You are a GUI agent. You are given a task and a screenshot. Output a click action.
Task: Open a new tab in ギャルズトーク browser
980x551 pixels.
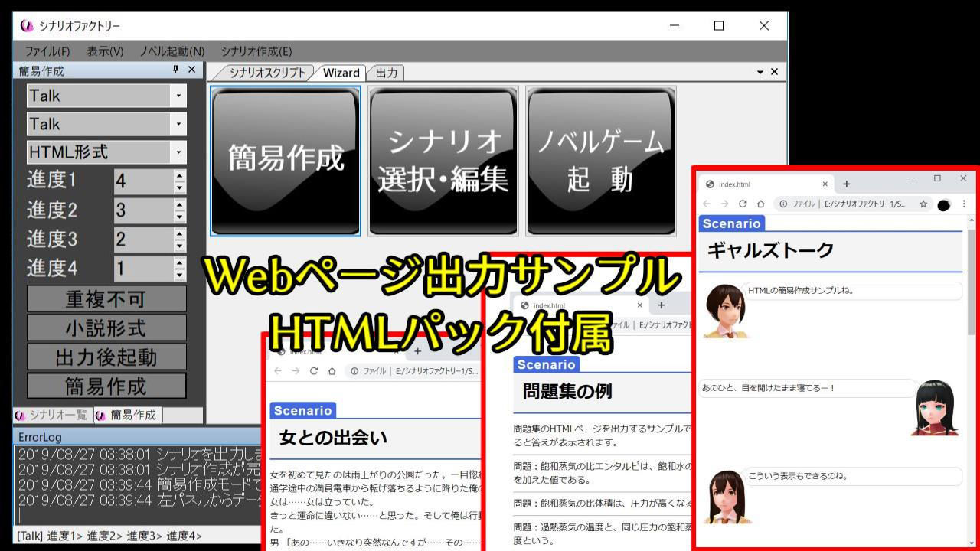pyautogui.click(x=846, y=184)
